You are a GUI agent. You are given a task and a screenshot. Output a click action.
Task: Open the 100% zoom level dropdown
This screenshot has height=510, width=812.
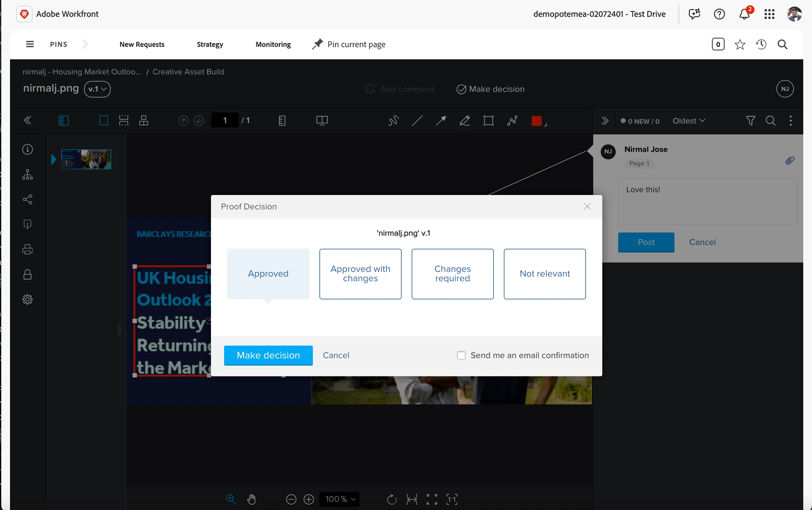click(x=339, y=499)
